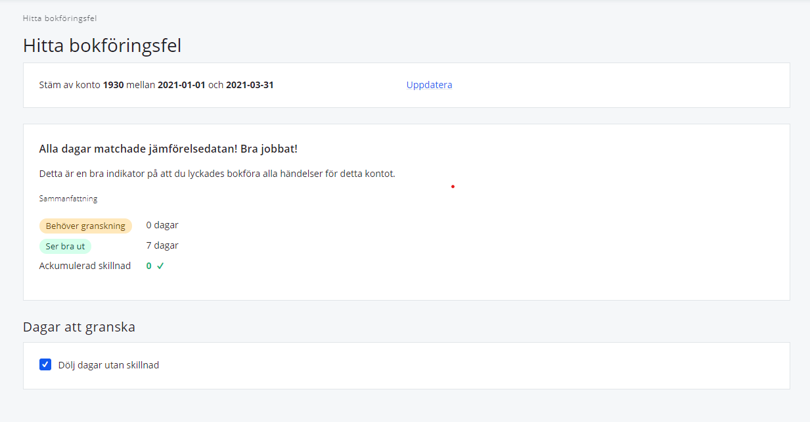Click the green checkmark beside Ackumulerad skillnad
The width and height of the screenshot is (810, 422).
click(x=160, y=266)
